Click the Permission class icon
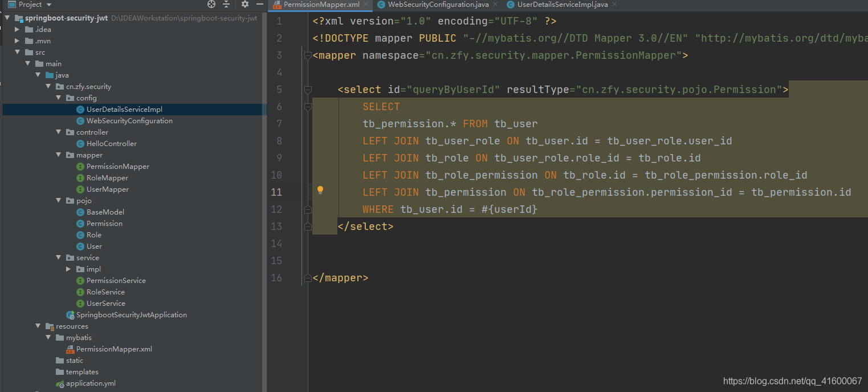Viewport: 868px width, 392px height. pyautogui.click(x=80, y=223)
